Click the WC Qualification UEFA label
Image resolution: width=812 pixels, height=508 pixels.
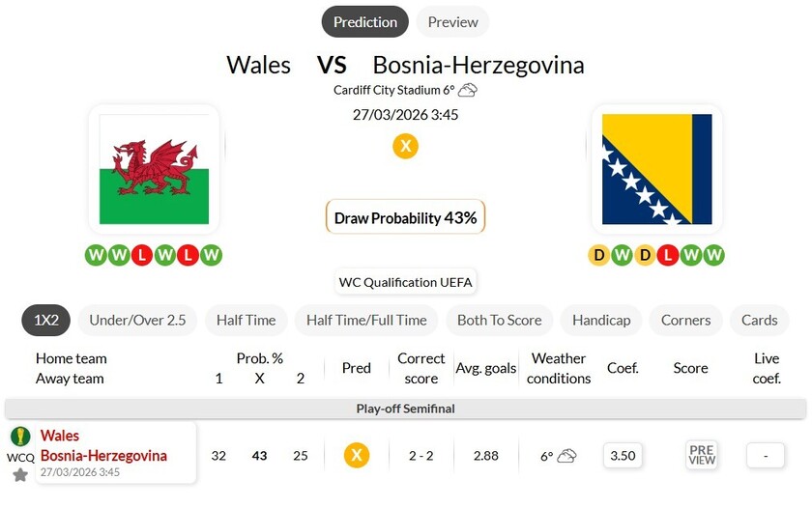click(405, 283)
